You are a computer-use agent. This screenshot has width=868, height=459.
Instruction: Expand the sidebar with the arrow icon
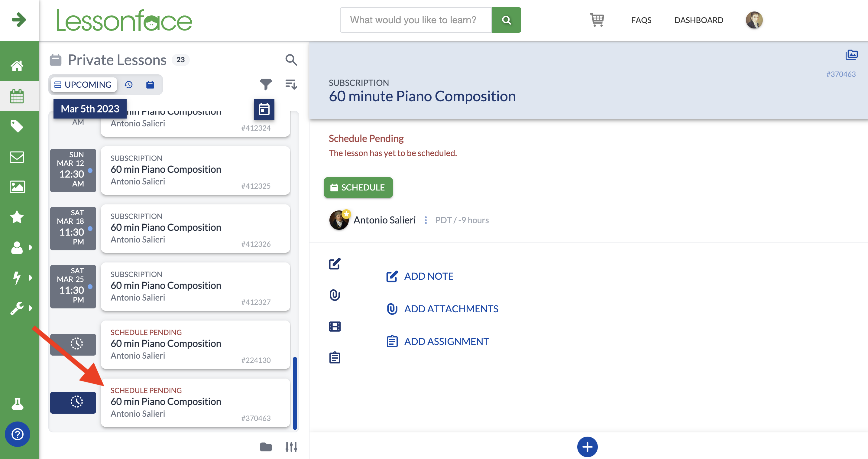click(x=19, y=20)
